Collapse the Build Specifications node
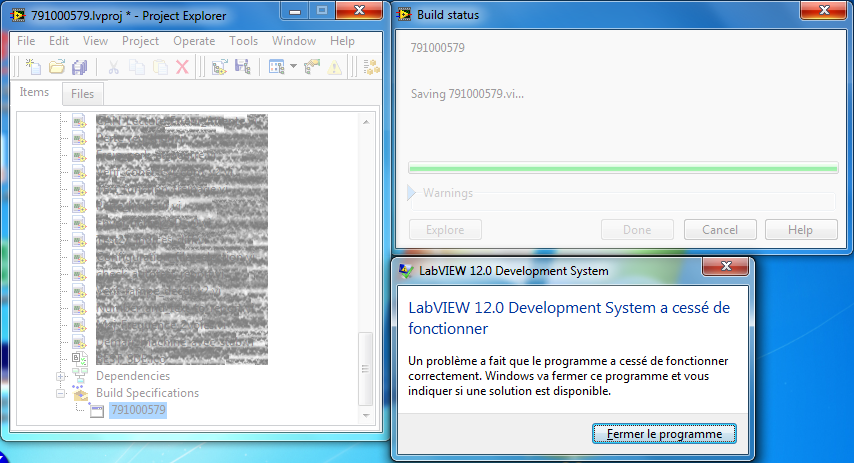The width and height of the screenshot is (854, 463). [61, 393]
